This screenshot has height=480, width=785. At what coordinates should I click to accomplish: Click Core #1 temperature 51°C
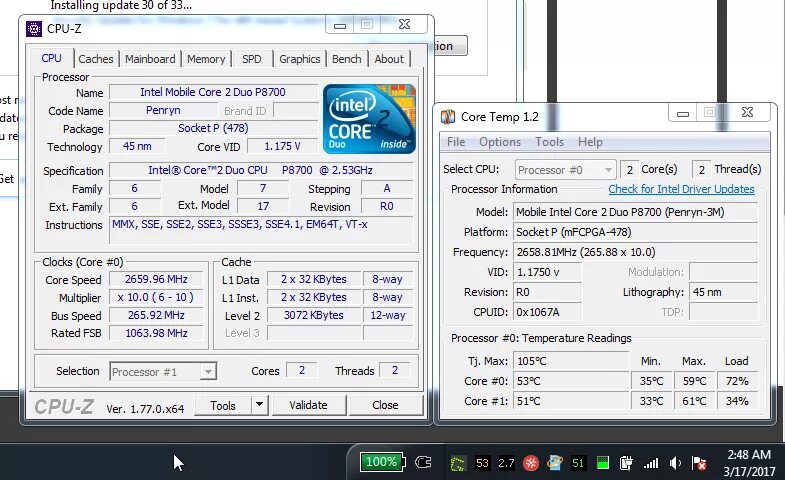point(571,401)
